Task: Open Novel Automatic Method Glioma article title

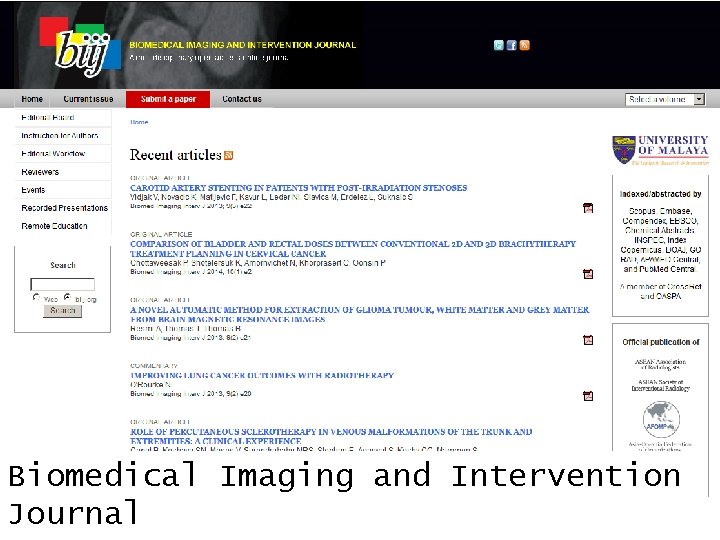Action: click(x=360, y=314)
